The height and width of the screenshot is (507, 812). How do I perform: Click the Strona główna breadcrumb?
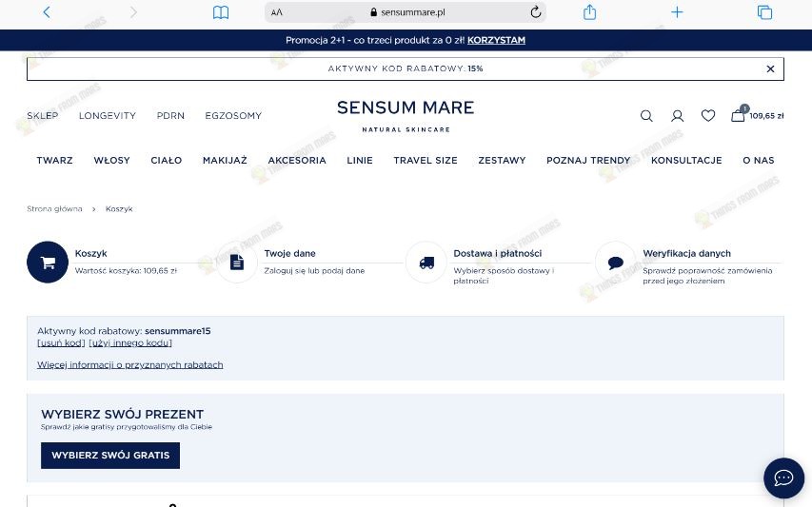(54, 209)
